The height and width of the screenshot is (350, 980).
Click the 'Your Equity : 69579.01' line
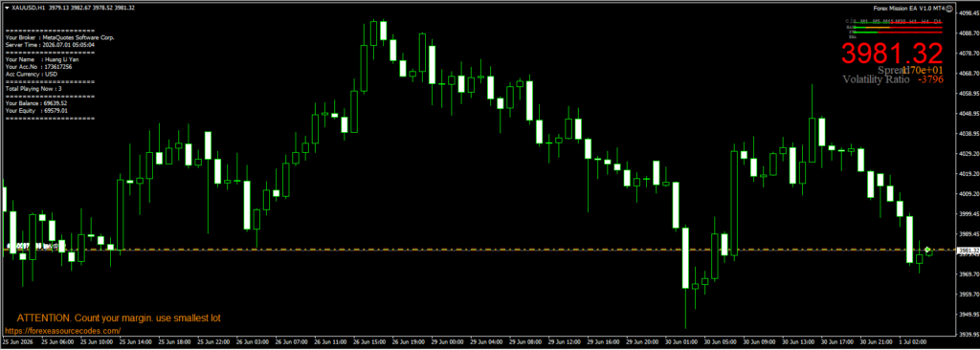pos(36,110)
